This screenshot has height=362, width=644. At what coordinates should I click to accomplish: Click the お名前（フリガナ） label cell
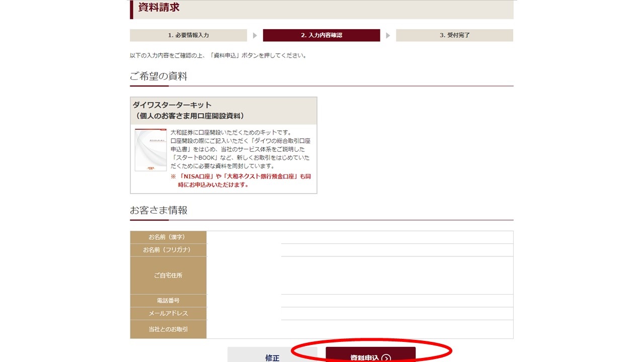[168, 250]
